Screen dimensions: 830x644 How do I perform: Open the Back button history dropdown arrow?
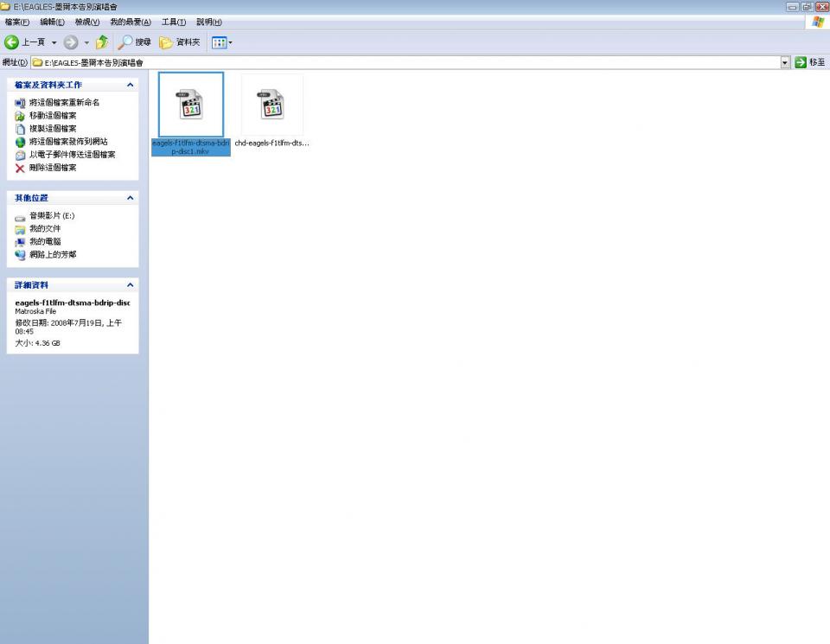pos(54,42)
